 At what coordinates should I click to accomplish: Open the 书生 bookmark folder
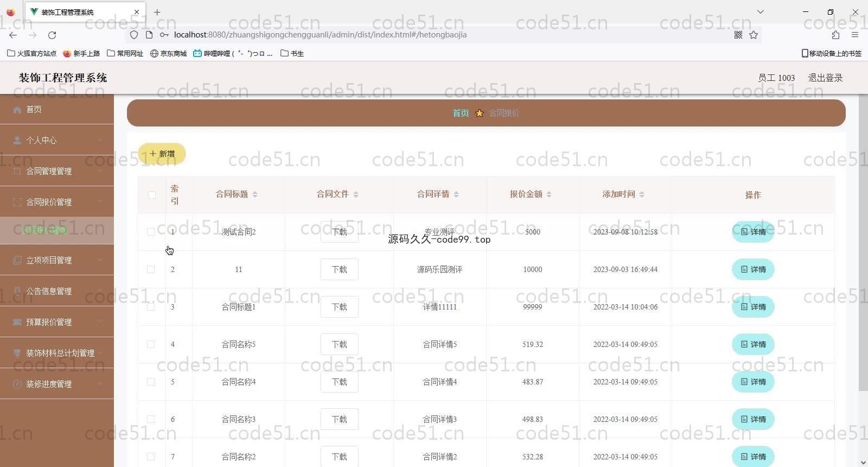click(x=292, y=53)
